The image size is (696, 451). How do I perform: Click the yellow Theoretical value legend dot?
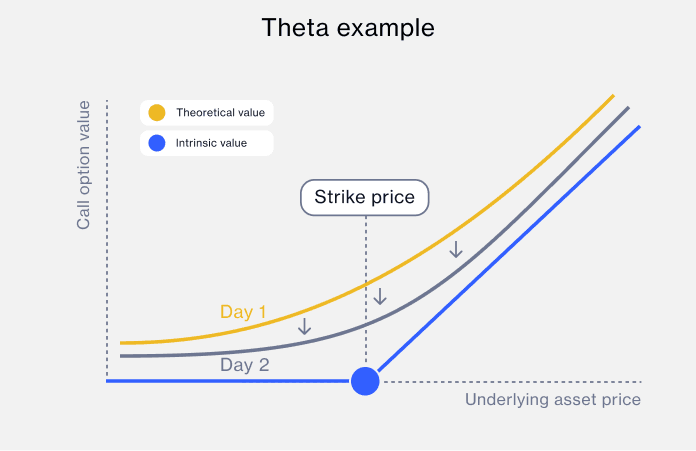click(156, 112)
